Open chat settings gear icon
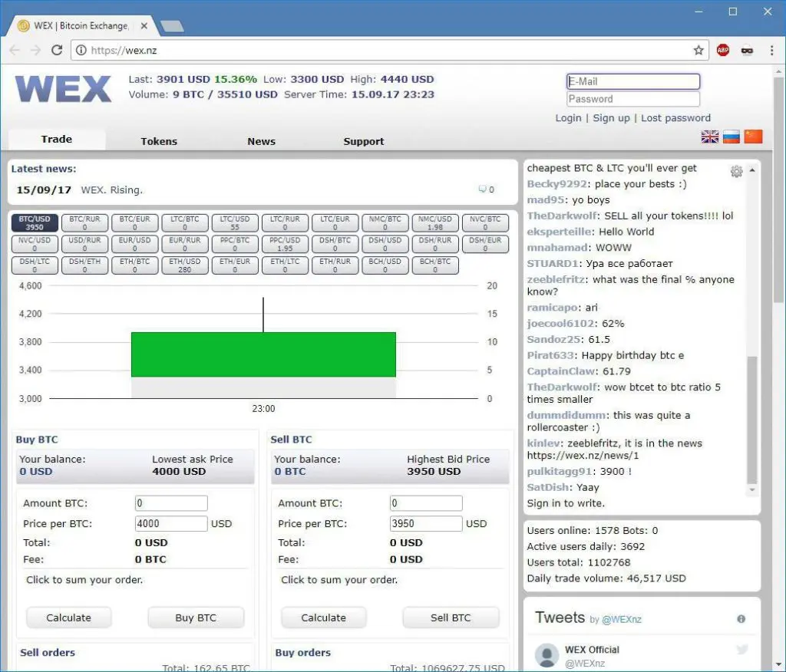The height and width of the screenshot is (672, 786). [x=736, y=171]
